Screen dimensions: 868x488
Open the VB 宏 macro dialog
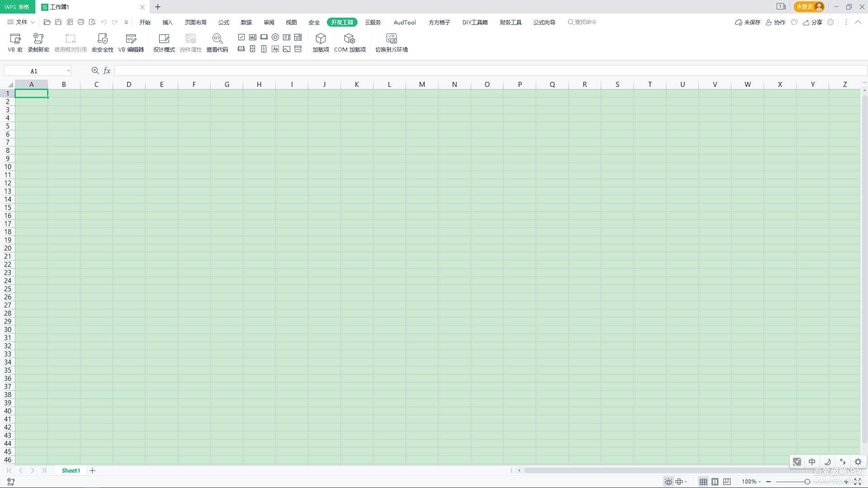(15, 43)
